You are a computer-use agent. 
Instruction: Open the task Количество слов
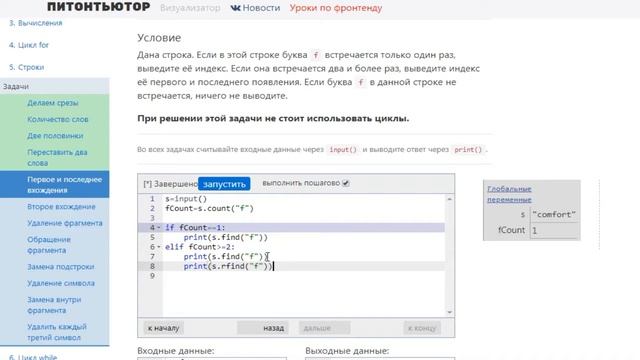(x=58, y=119)
